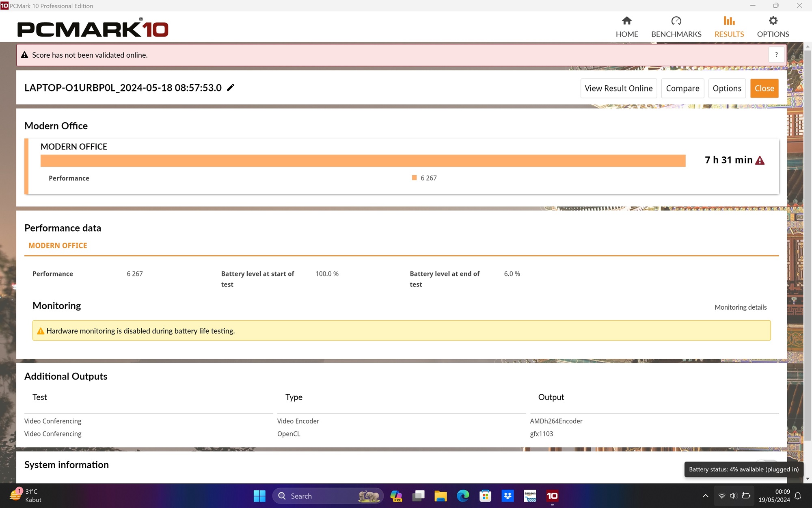The height and width of the screenshot is (508, 812).
Task: Click View Result Online button
Action: [x=618, y=88]
